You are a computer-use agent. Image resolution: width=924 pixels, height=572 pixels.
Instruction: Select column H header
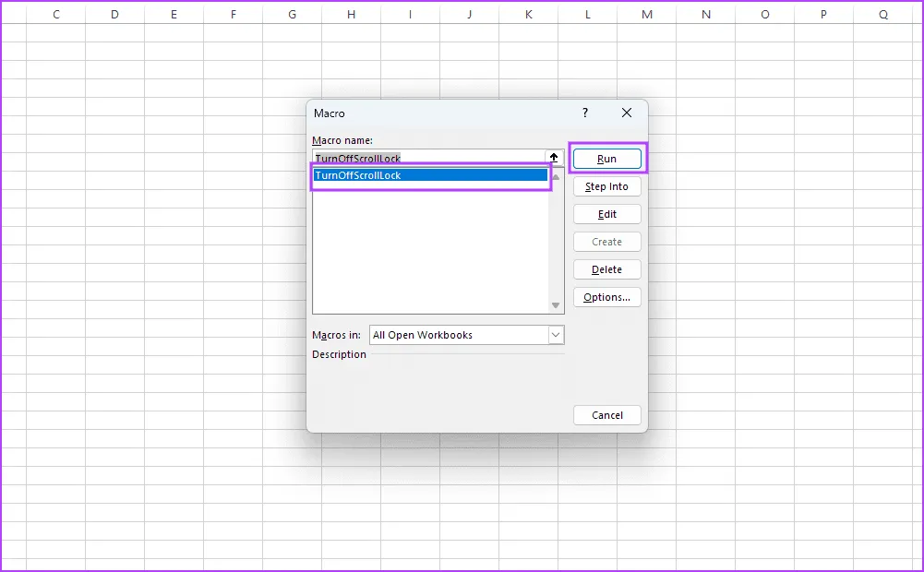point(351,15)
